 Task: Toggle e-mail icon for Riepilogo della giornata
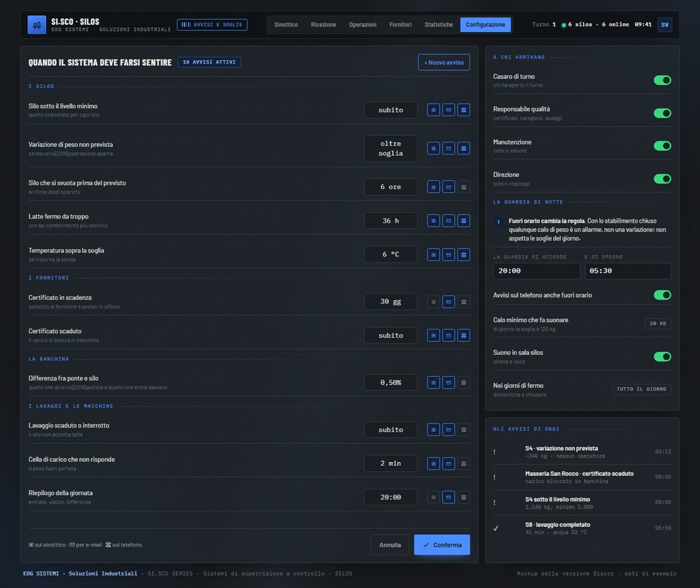[x=449, y=497]
